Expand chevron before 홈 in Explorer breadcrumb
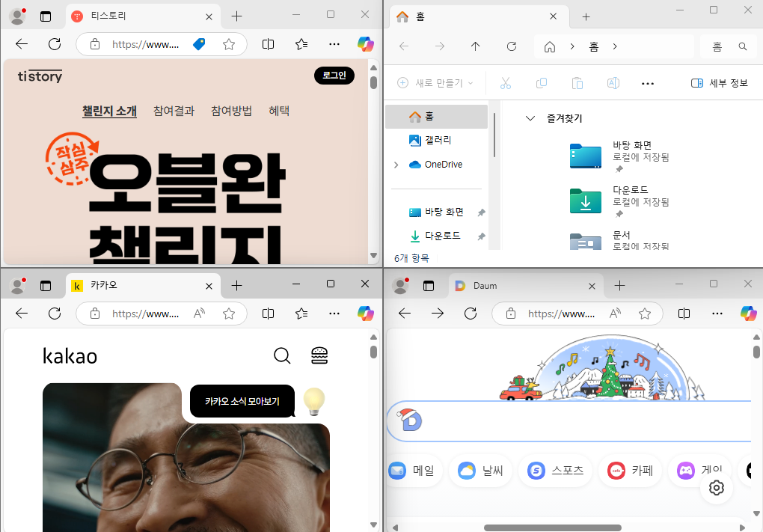Screen dimensions: 763x532 pyautogui.click(x=572, y=46)
